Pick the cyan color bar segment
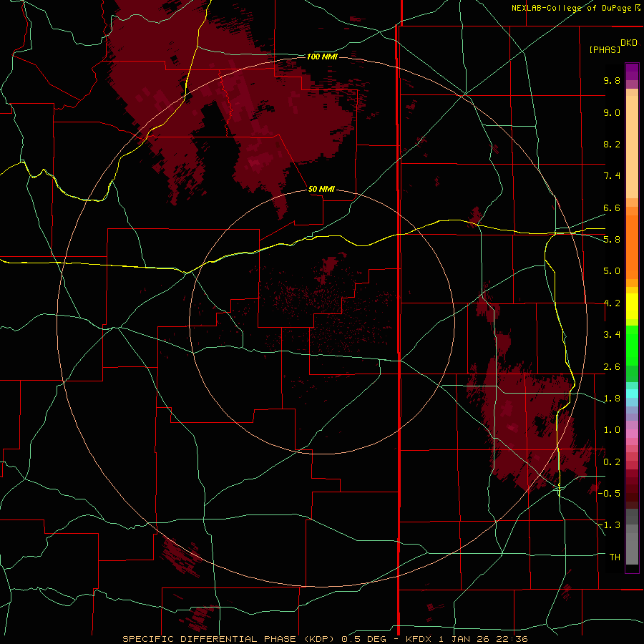Screen dimensions: 644x644 pyautogui.click(x=632, y=394)
